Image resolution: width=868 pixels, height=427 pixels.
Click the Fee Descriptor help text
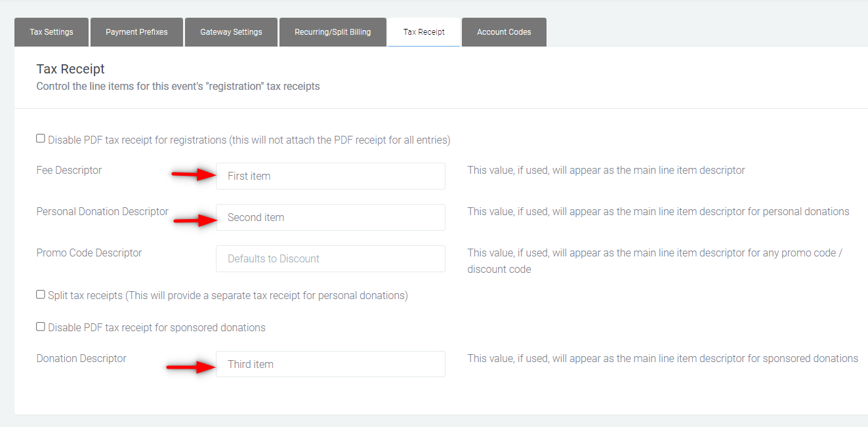click(606, 170)
